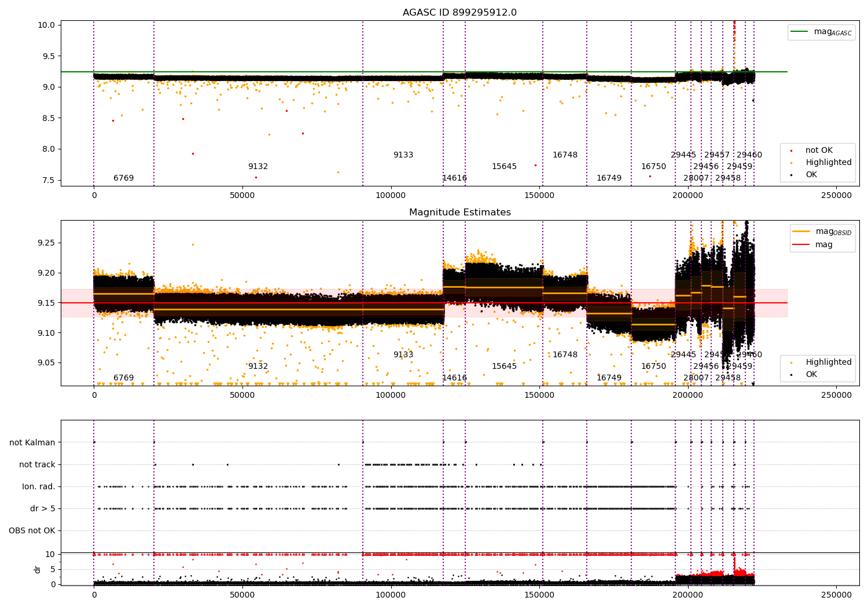Screen dimensions: 868x608
Task: Click obsid label 16749 in the top plot
Action: (609, 178)
